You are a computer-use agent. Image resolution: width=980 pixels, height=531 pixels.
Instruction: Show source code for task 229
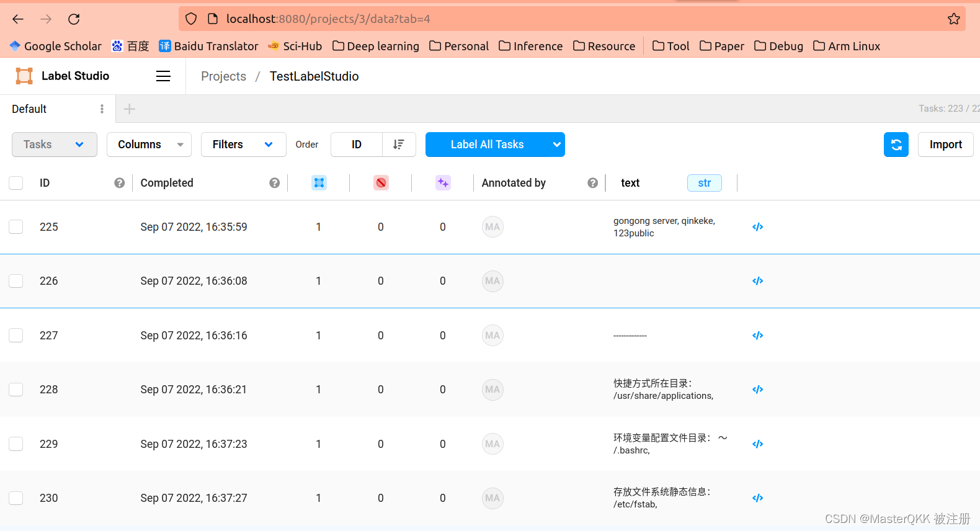coord(757,444)
